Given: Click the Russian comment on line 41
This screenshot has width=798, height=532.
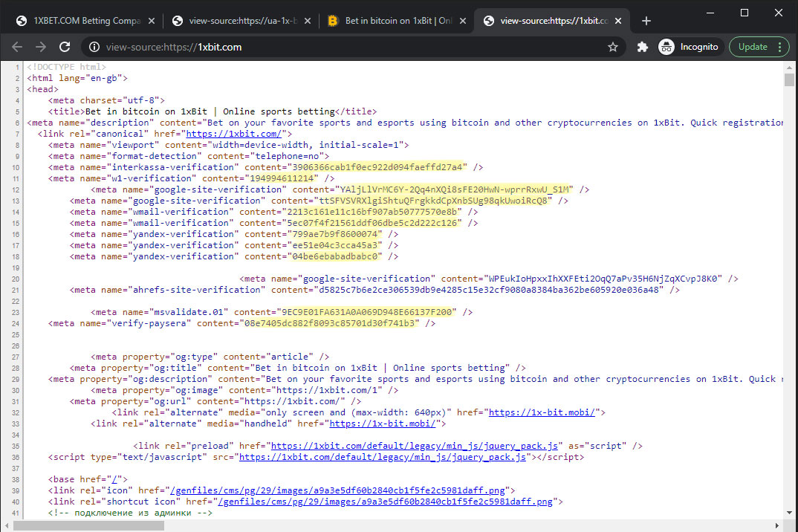Looking at the screenshot, I should tap(130, 513).
